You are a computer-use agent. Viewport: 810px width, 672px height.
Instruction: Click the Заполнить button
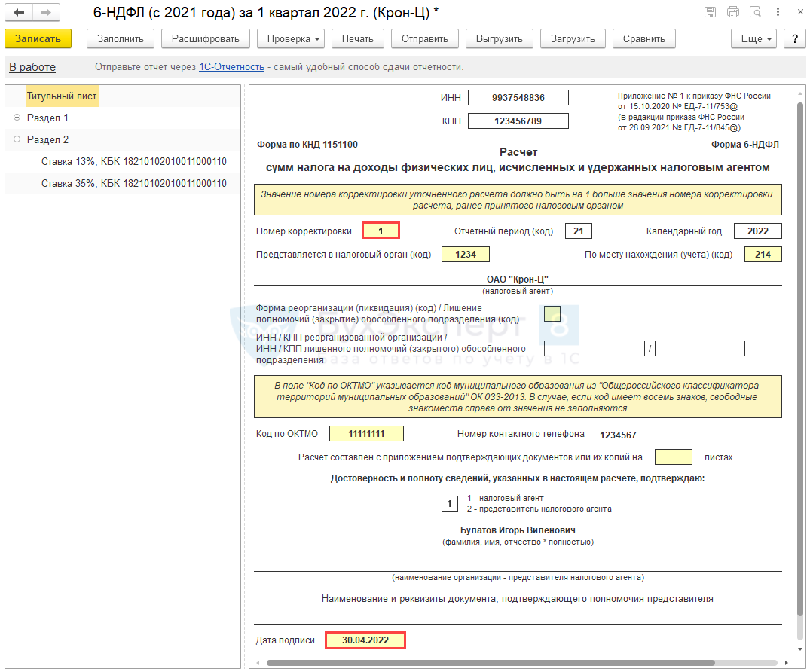pyautogui.click(x=121, y=38)
